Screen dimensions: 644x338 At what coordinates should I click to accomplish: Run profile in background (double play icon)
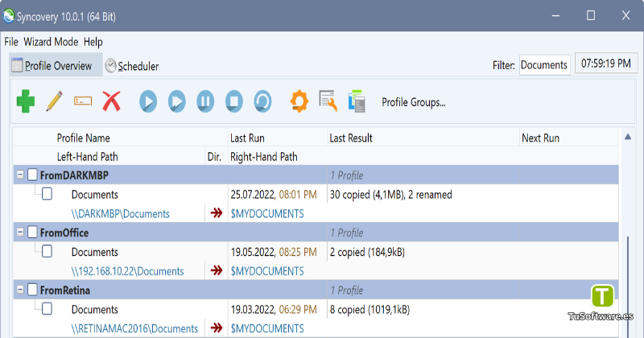pyautogui.click(x=177, y=101)
